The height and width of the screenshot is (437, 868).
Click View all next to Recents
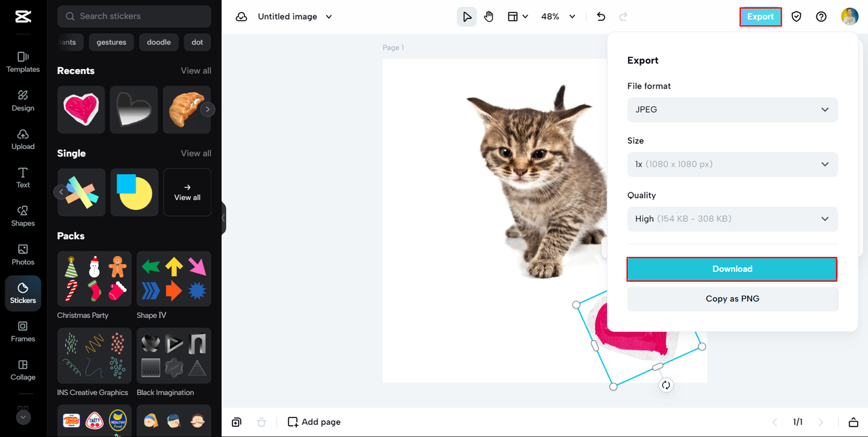(196, 70)
